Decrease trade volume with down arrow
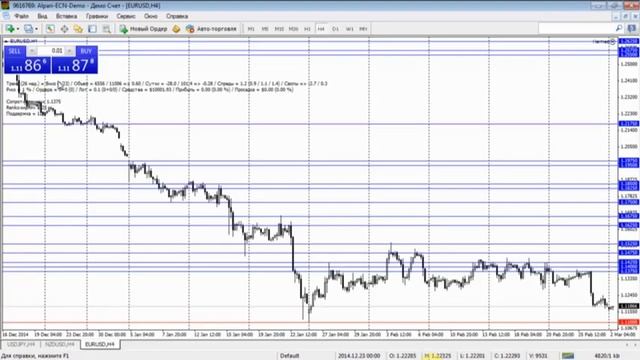 32,51
